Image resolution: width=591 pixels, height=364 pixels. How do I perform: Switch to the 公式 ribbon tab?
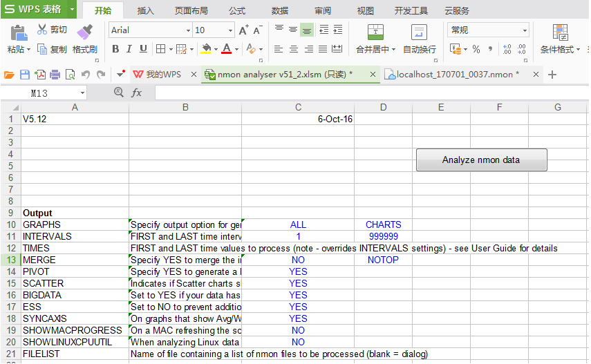tap(236, 11)
